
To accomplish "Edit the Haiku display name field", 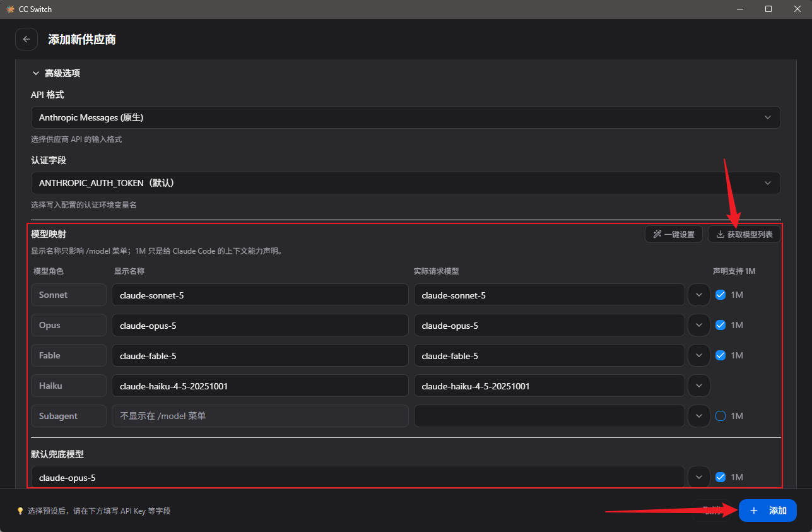I will (260, 386).
